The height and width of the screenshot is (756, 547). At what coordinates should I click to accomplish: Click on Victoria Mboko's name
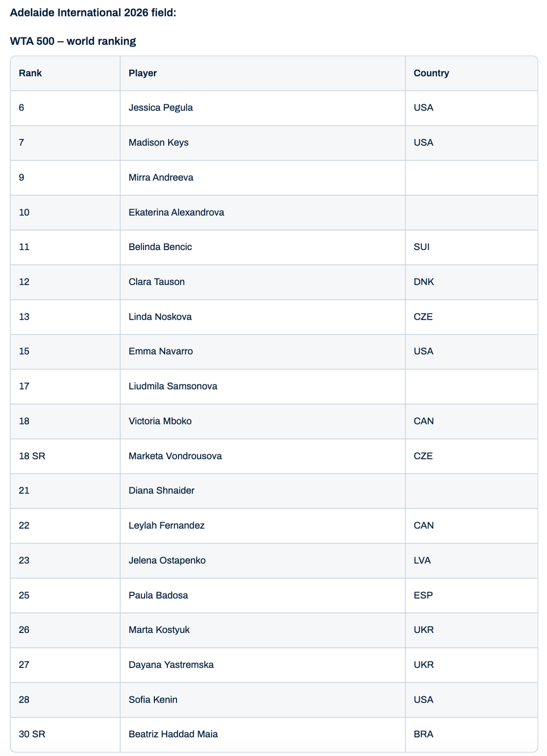(160, 421)
